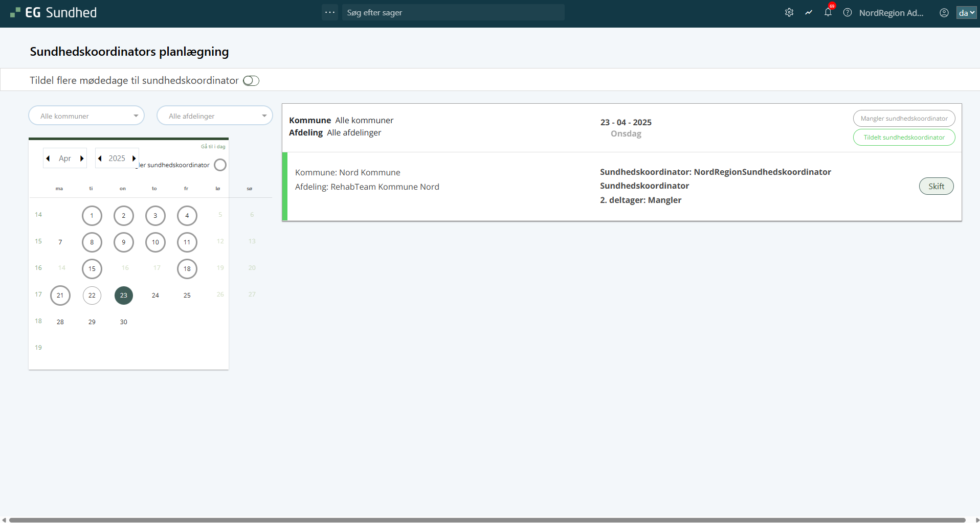This screenshot has width=980, height=523.
Task: Open the settings gear icon
Action: [x=789, y=13]
